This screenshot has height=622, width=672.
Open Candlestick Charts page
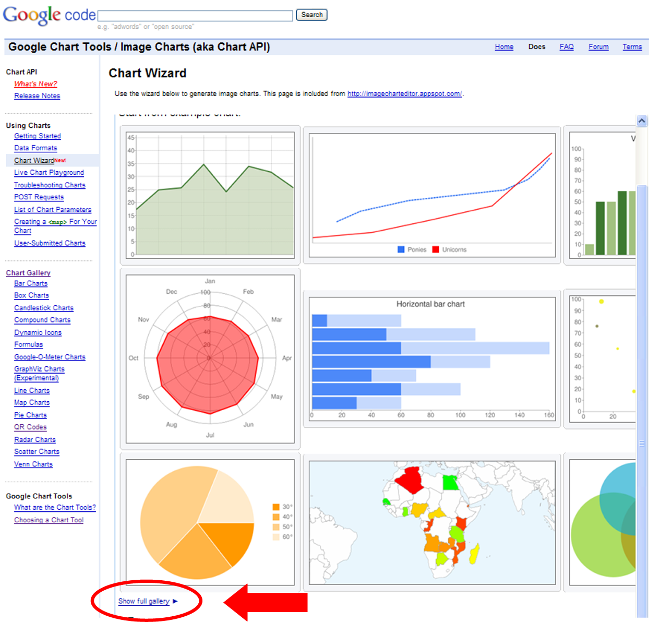pos(44,307)
